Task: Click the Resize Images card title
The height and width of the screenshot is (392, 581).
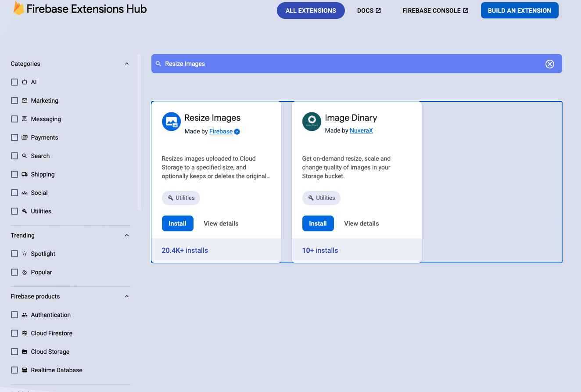Action: (212, 118)
